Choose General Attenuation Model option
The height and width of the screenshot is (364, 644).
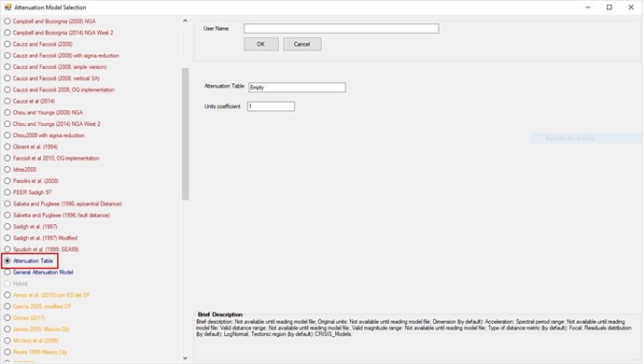click(x=38, y=272)
